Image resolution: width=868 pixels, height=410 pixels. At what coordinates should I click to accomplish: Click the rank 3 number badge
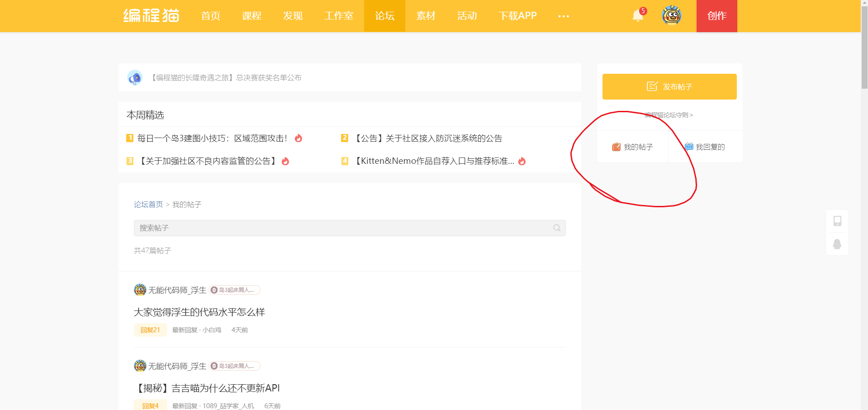click(x=130, y=161)
